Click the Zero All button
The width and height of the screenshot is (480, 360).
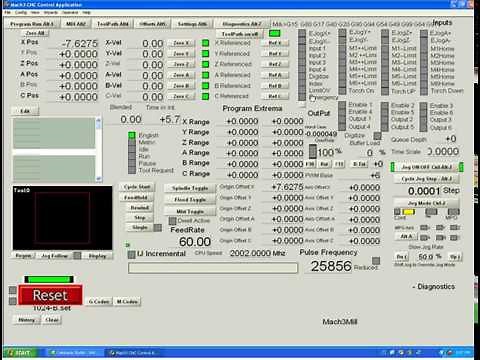click(x=35, y=33)
